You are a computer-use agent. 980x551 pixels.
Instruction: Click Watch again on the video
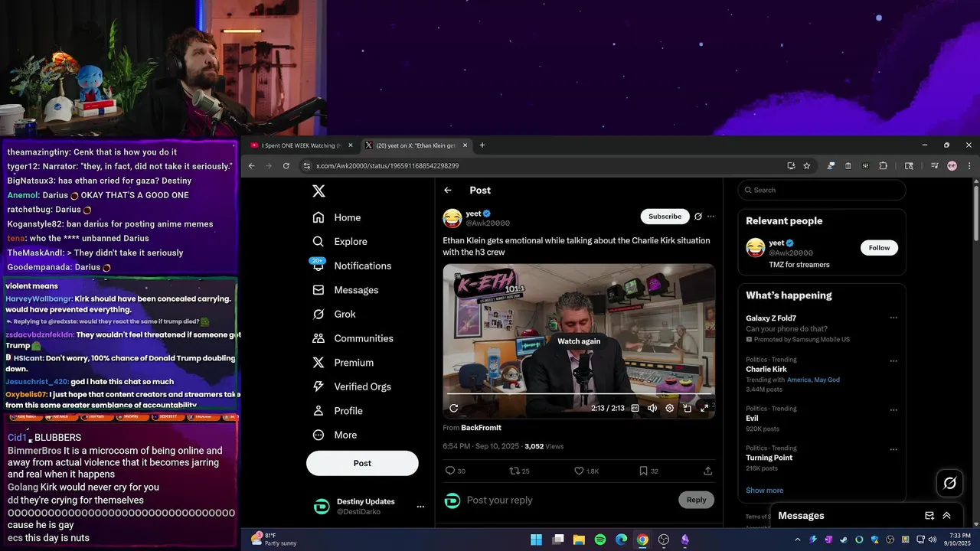579,341
